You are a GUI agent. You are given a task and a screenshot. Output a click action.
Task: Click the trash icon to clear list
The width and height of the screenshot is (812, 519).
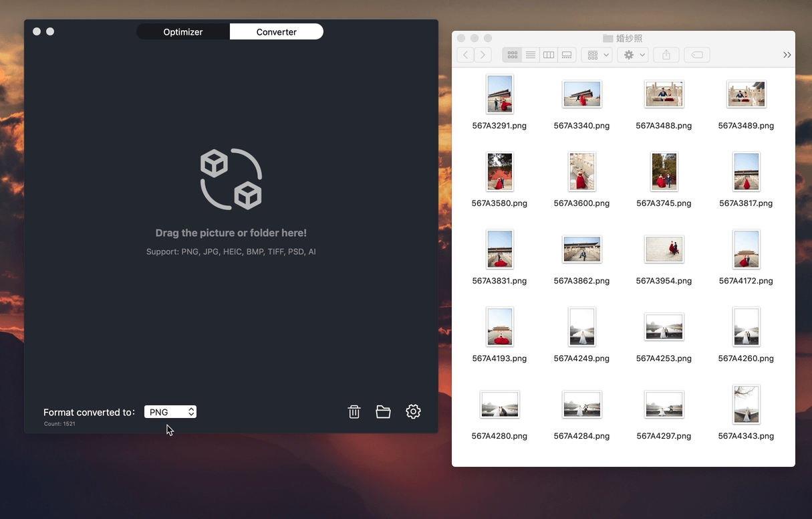[354, 412]
